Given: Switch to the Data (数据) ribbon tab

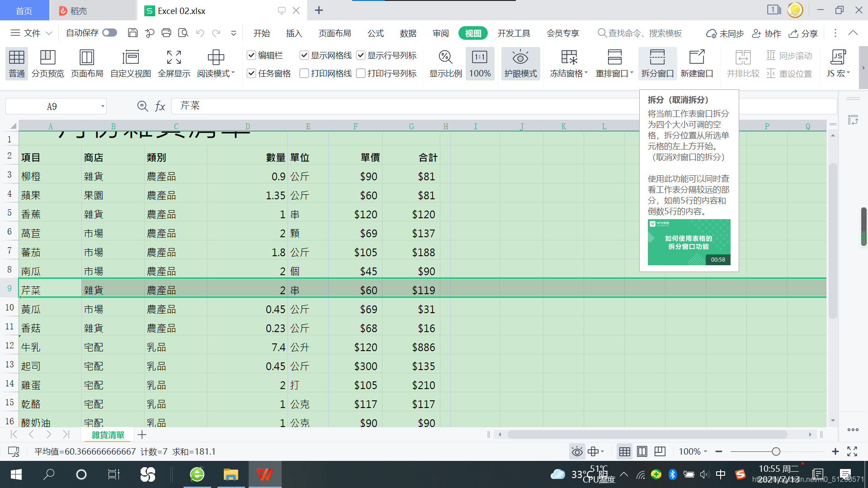Looking at the screenshot, I should coord(408,33).
